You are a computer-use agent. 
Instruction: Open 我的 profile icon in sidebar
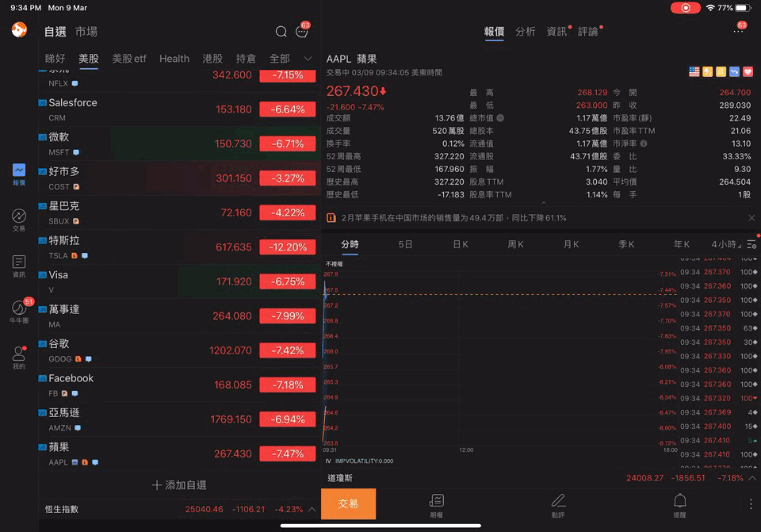point(19,358)
